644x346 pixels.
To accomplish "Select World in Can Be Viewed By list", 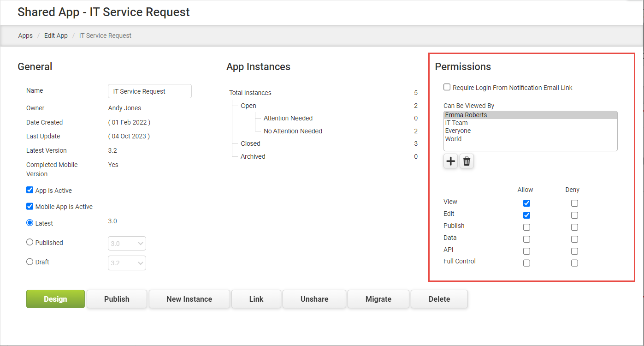I will (453, 139).
